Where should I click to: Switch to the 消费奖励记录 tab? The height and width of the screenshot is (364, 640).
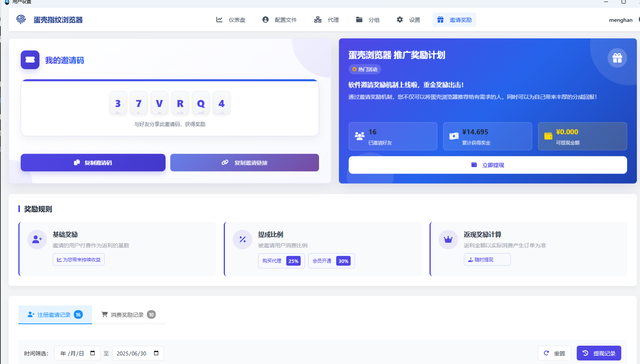pyautogui.click(x=128, y=314)
